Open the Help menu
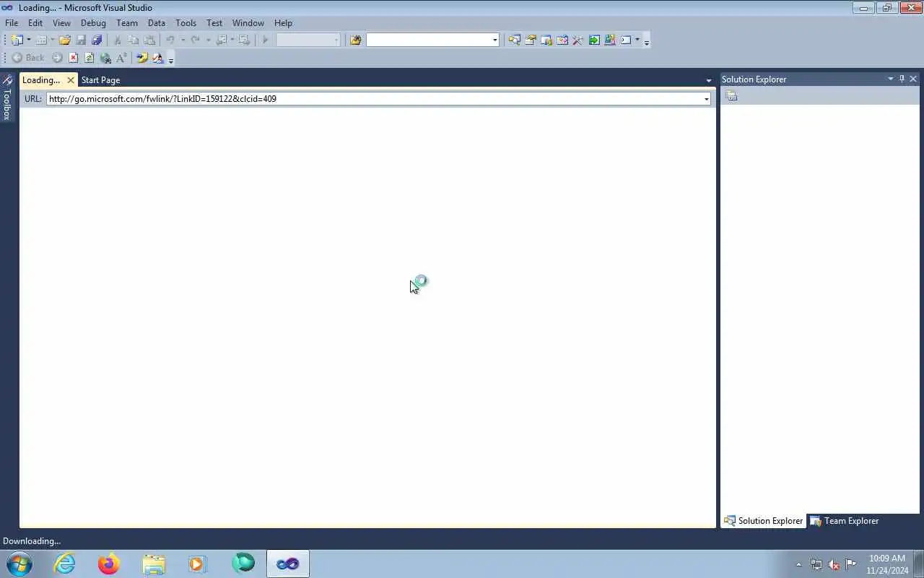Screen dimensions: 924x578 [283, 23]
